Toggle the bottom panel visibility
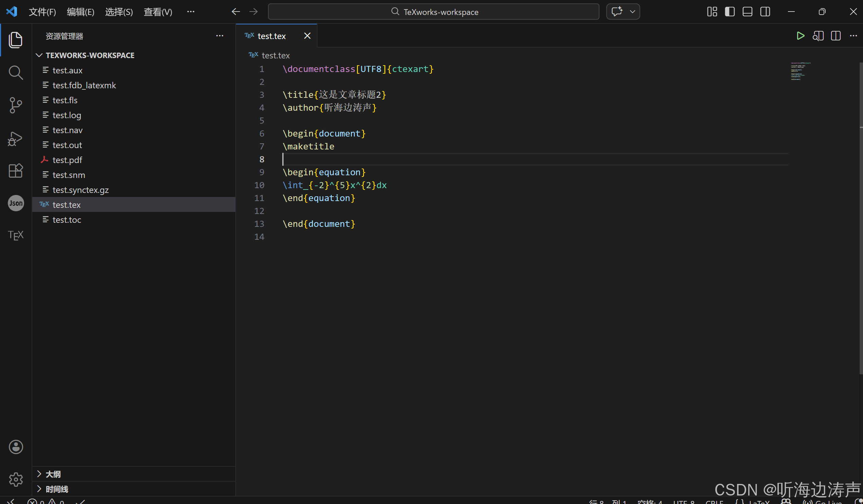 pos(747,12)
